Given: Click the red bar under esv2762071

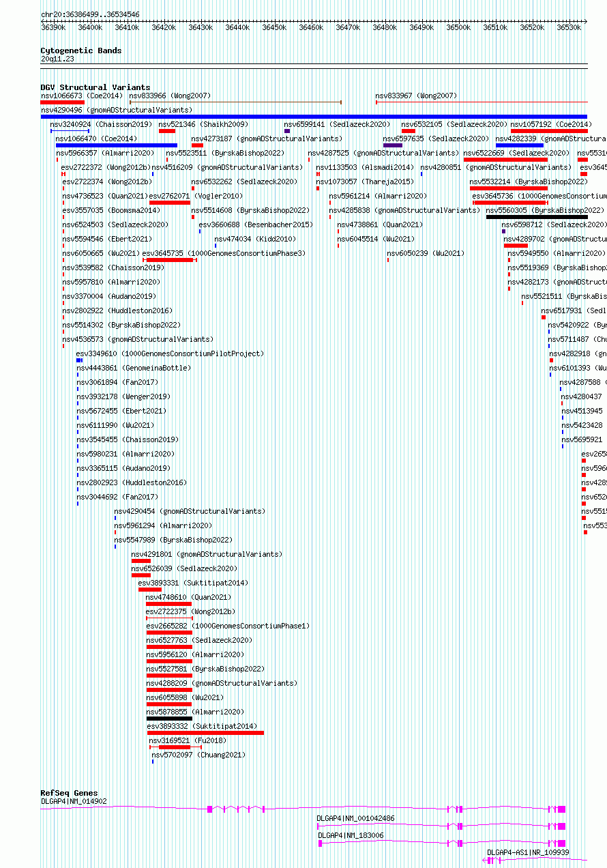Looking at the screenshot, I should click(170, 203).
